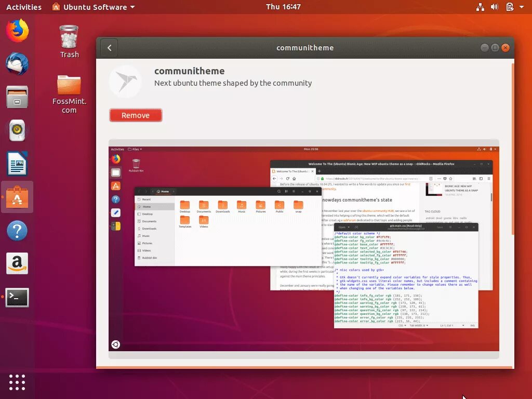The height and width of the screenshot is (399, 532).
Task: Expand the system menu arrow
Action: (522, 7)
